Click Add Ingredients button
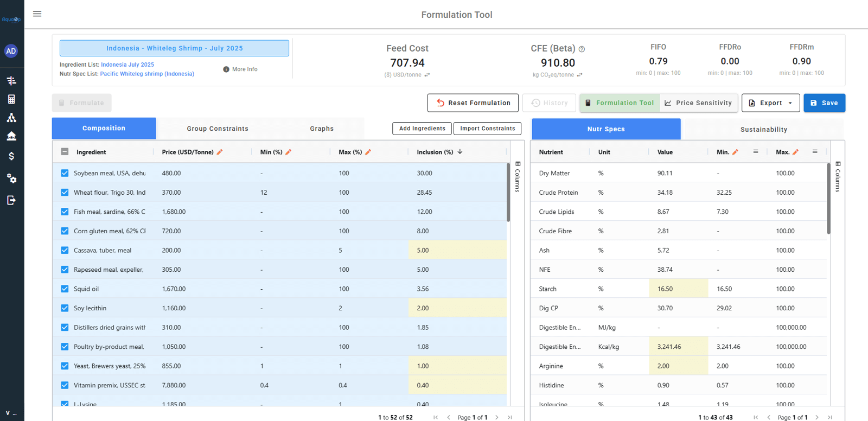Viewport: 868px width, 421px height. 422,129
